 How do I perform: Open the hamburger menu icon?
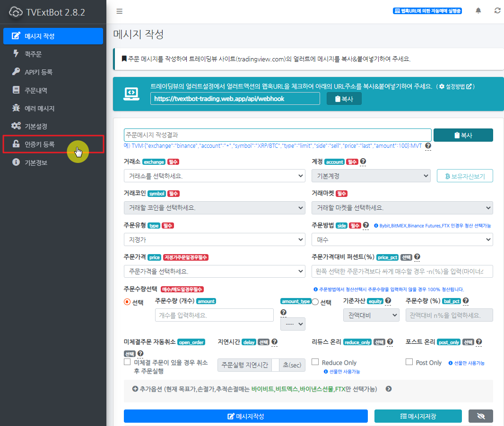[119, 11]
